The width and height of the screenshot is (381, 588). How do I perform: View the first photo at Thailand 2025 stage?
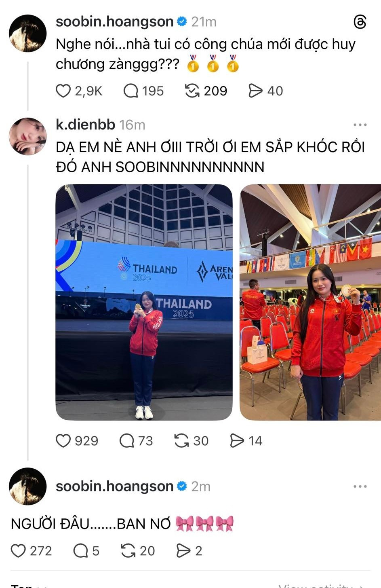144,302
